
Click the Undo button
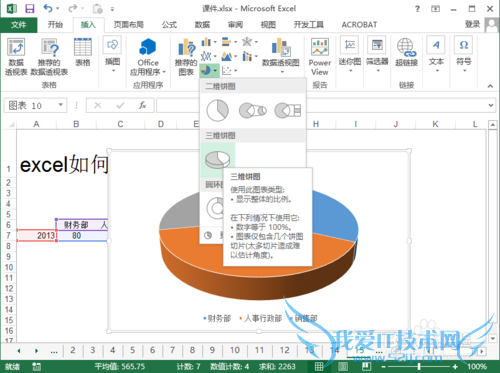pyautogui.click(x=48, y=9)
